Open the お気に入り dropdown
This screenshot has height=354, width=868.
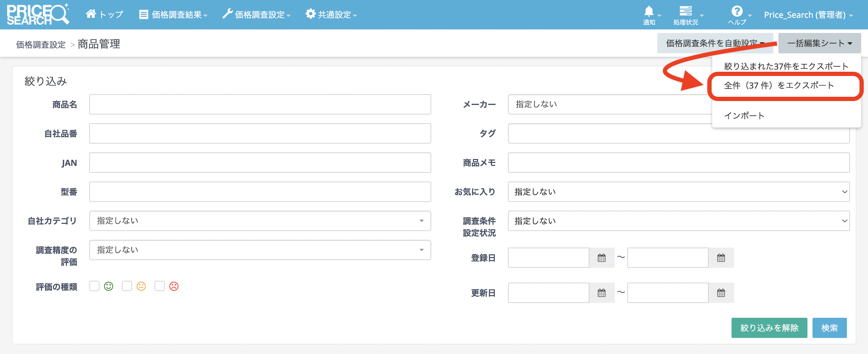pos(678,192)
